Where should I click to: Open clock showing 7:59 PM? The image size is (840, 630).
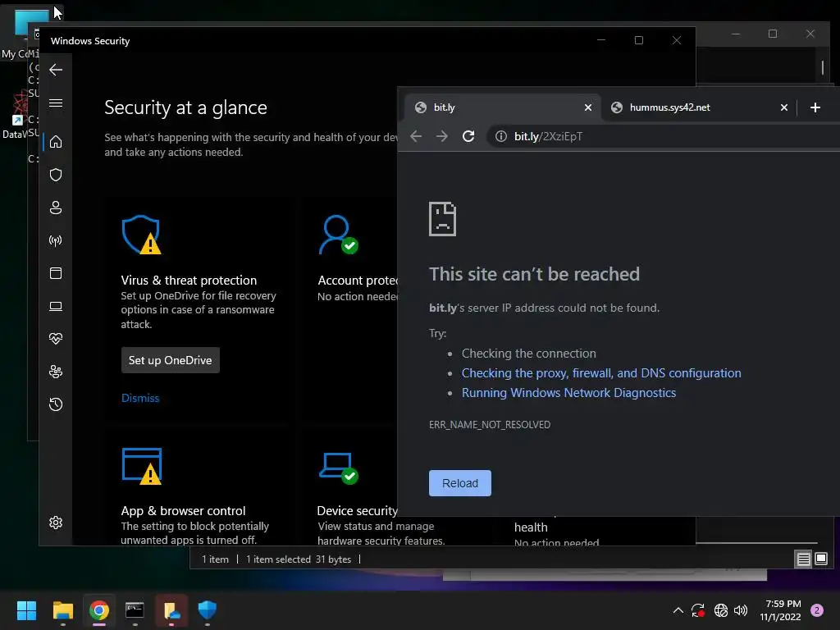781,610
